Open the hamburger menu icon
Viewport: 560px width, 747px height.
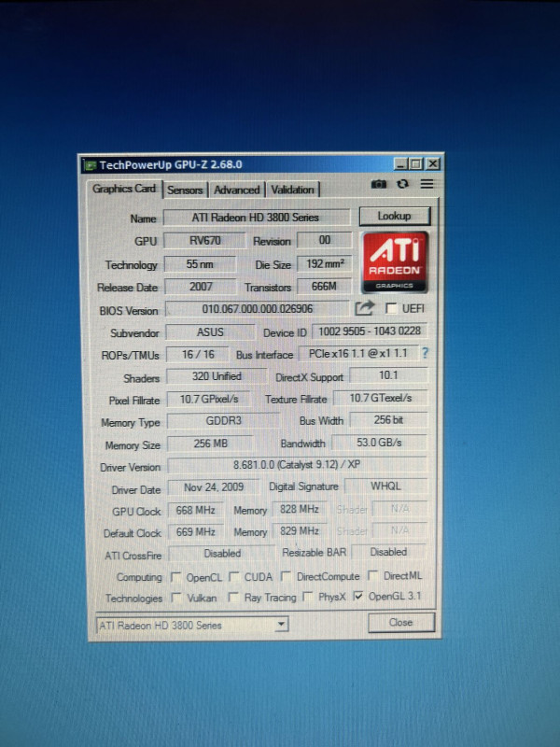427,183
